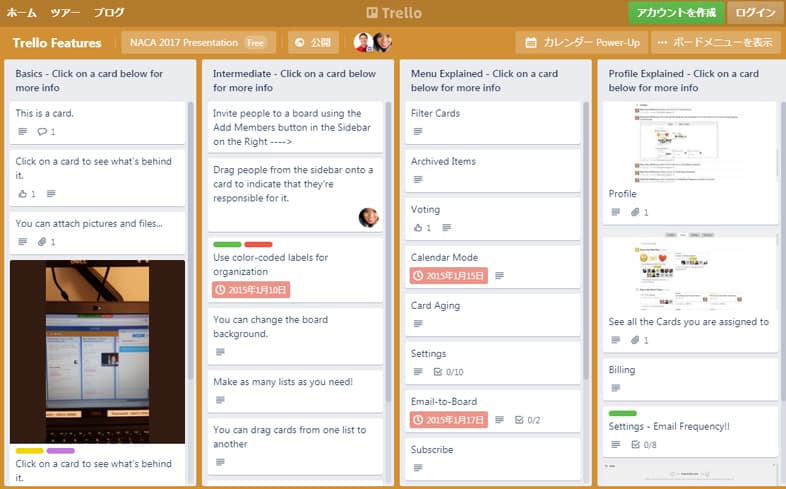Click the description icon on 'This is a card.'

click(23, 132)
